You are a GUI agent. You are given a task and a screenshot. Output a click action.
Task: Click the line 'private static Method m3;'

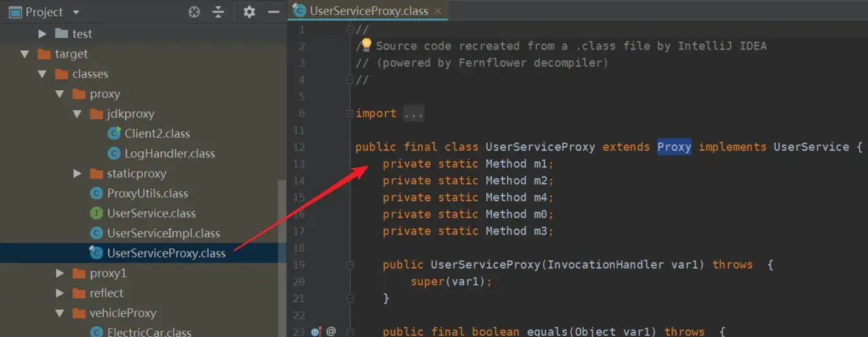pyautogui.click(x=468, y=231)
